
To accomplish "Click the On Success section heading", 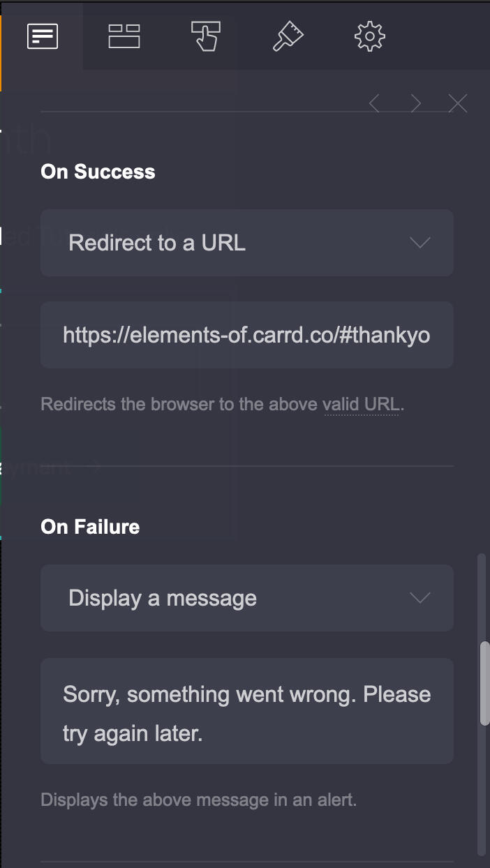I will (x=98, y=172).
